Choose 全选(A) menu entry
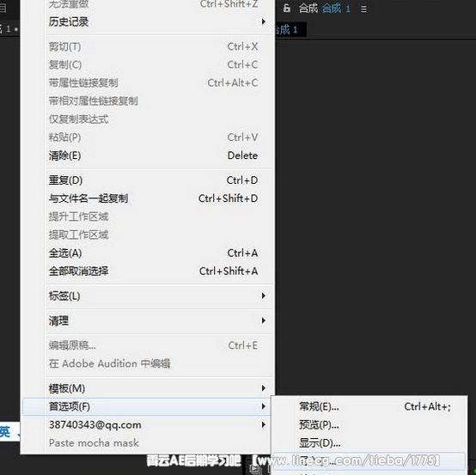 [x=148, y=253]
